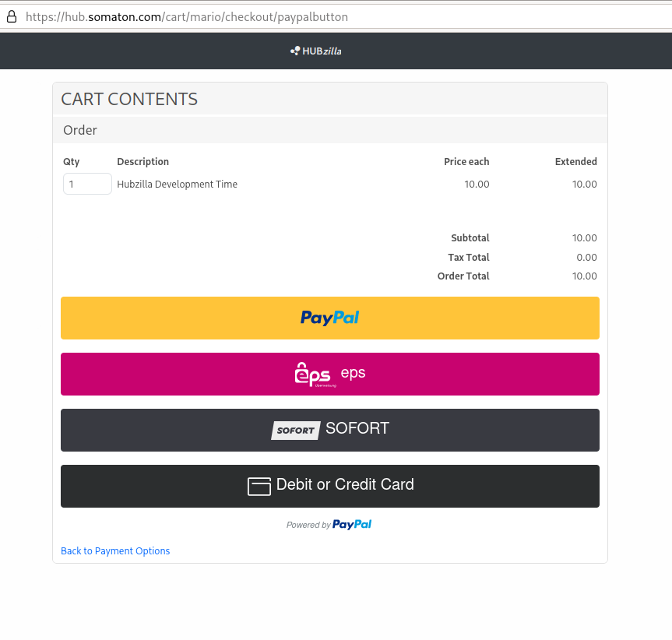
Task: Go back via Back to Payment Options
Action: pyautogui.click(x=115, y=551)
